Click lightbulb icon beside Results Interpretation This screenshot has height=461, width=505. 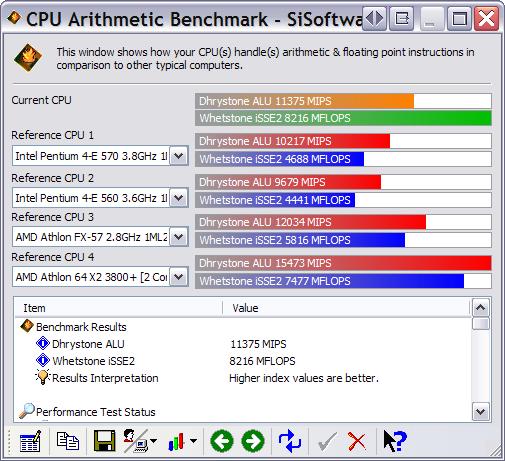(43, 377)
